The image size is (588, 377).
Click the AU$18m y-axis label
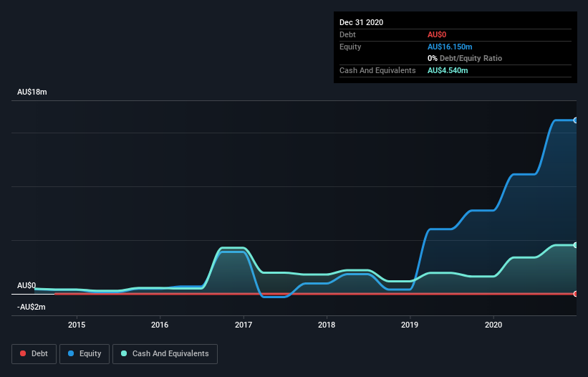32,92
